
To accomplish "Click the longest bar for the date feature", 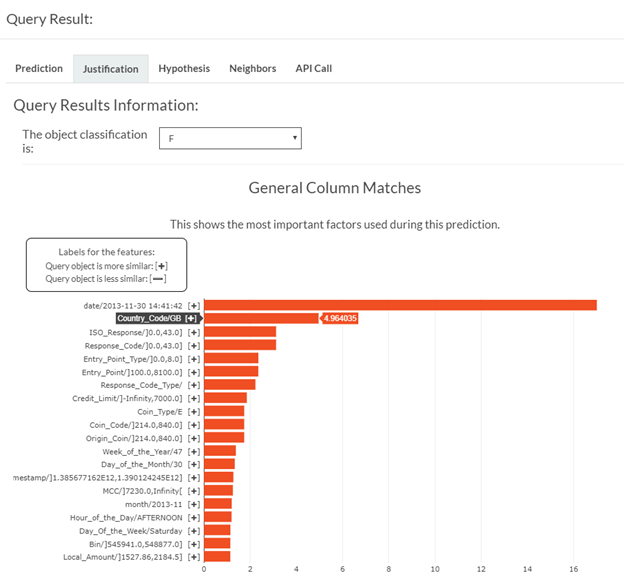I will click(400, 305).
